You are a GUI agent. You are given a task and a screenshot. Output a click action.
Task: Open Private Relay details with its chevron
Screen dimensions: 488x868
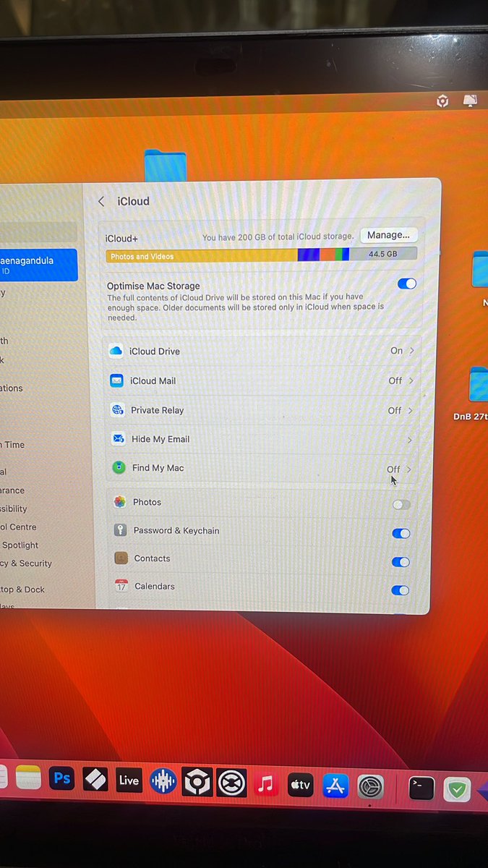[x=411, y=410]
